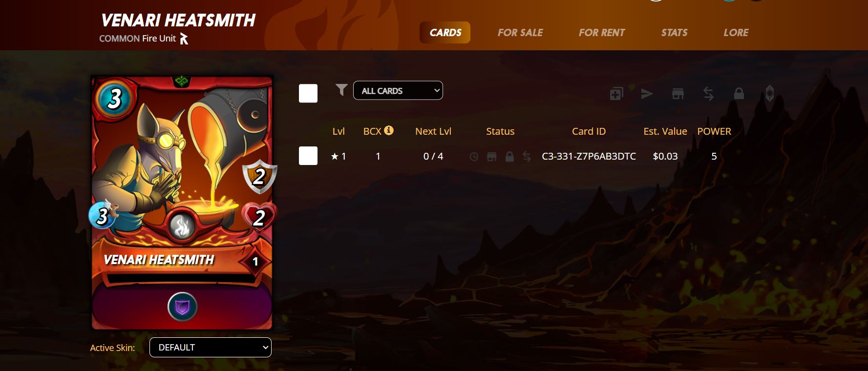Go to the STATS tab

point(674,33)
